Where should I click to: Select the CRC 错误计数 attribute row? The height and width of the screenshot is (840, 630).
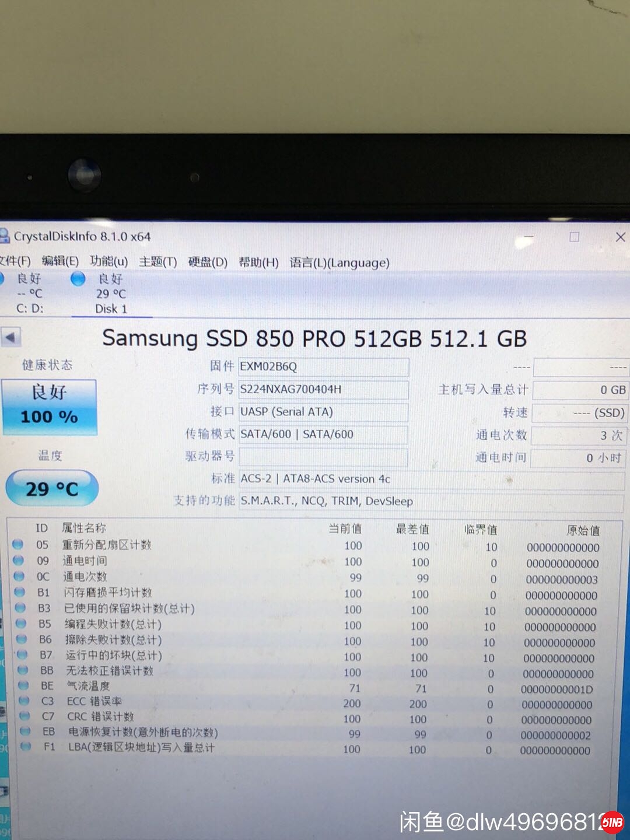coord(315,717)
